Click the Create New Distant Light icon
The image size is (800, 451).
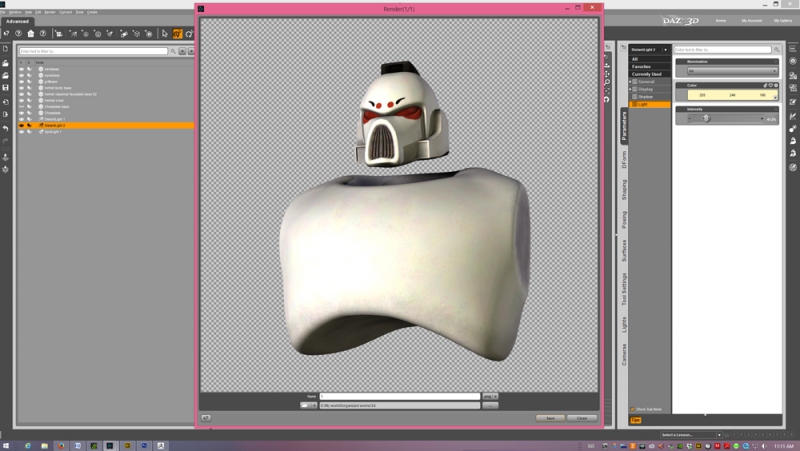[73, 34]
